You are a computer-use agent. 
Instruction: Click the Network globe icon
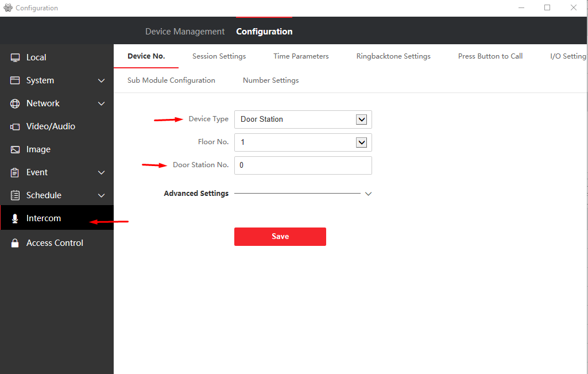pyautogui.click(x=15, y=103)
